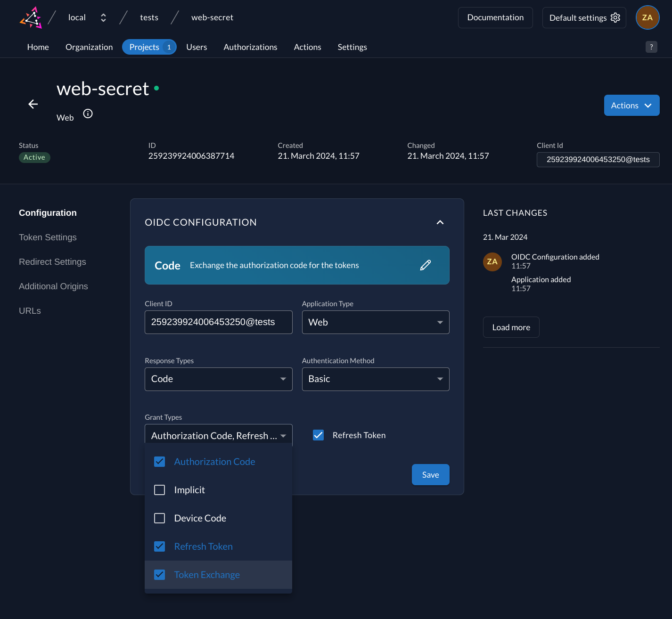672x619 pixels.
Task: Click the Zitadel logo in the top left
Action: pos(30,17)
